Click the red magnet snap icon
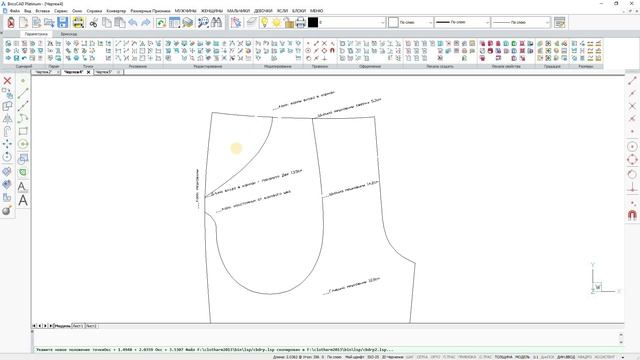The image size is (640, 360). (x=632, y=215)
